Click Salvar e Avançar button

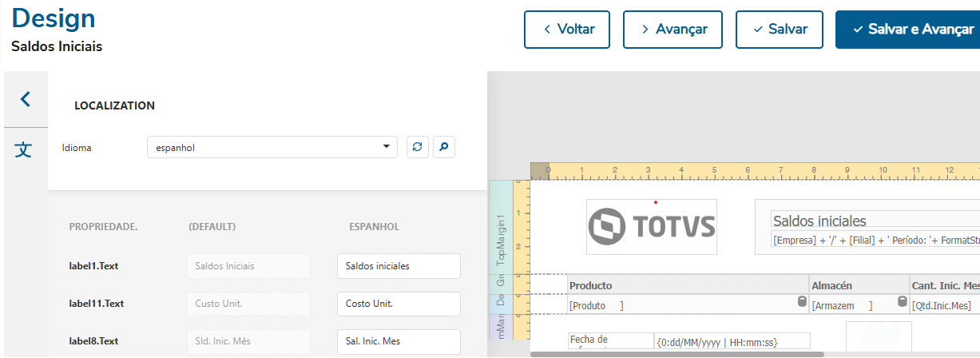click(907, 30)
